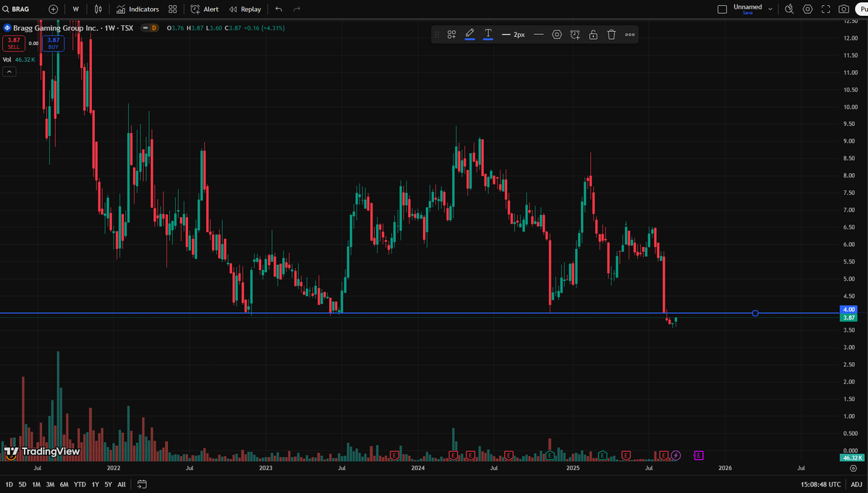Open the quick search magnifier icon

pos(789,9)
